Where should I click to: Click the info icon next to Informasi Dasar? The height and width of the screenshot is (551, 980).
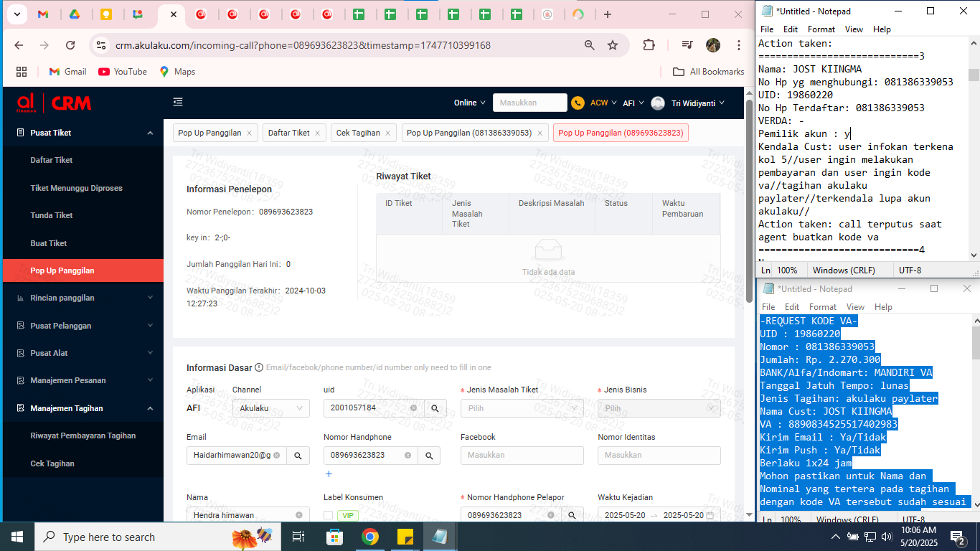[x=259, y=367]
